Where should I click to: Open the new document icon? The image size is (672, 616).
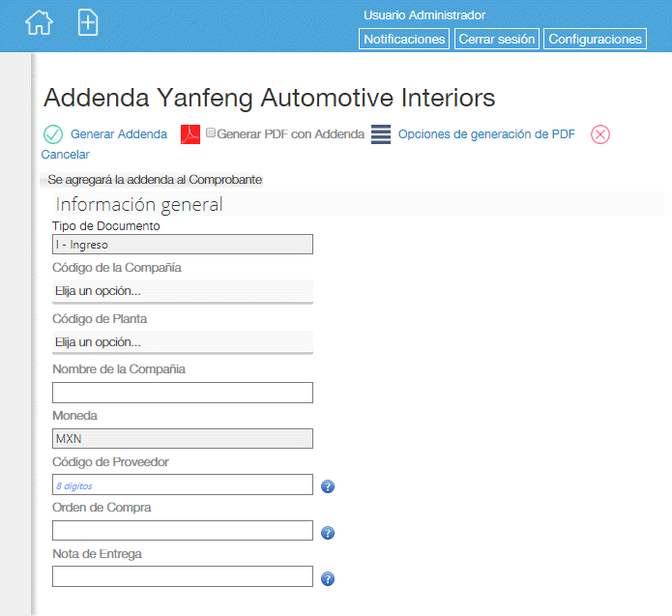(88, 22)
